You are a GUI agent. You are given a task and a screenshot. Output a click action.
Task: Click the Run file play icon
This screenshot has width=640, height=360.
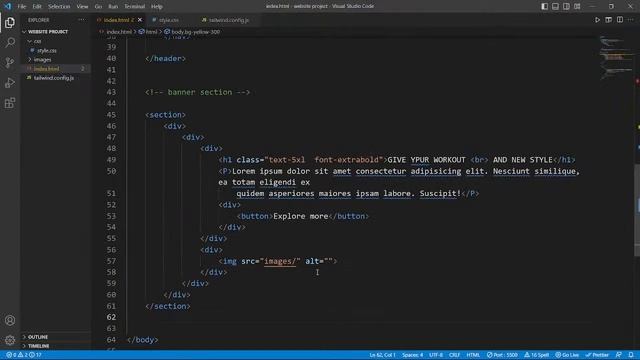tap(597, 20)
